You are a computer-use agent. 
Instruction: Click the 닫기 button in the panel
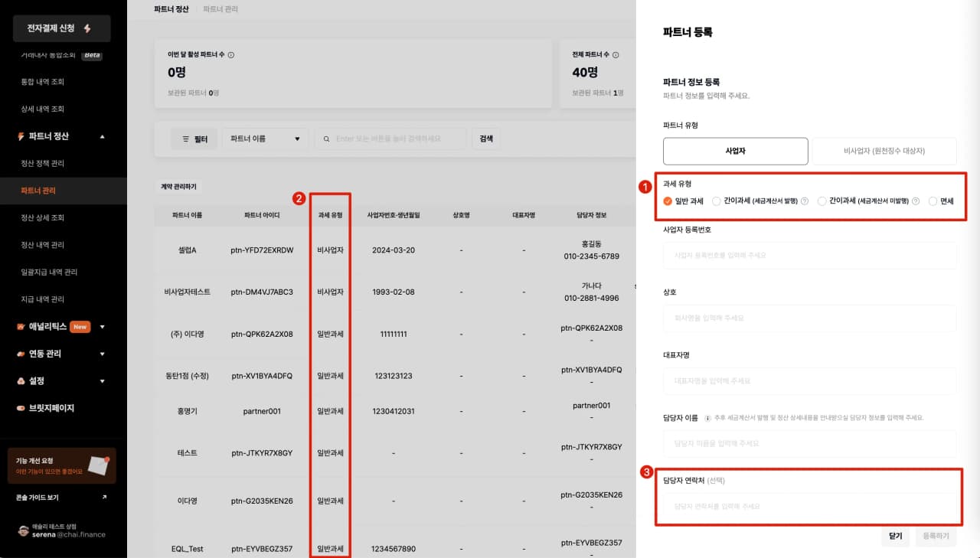click(x=896, y=536)
